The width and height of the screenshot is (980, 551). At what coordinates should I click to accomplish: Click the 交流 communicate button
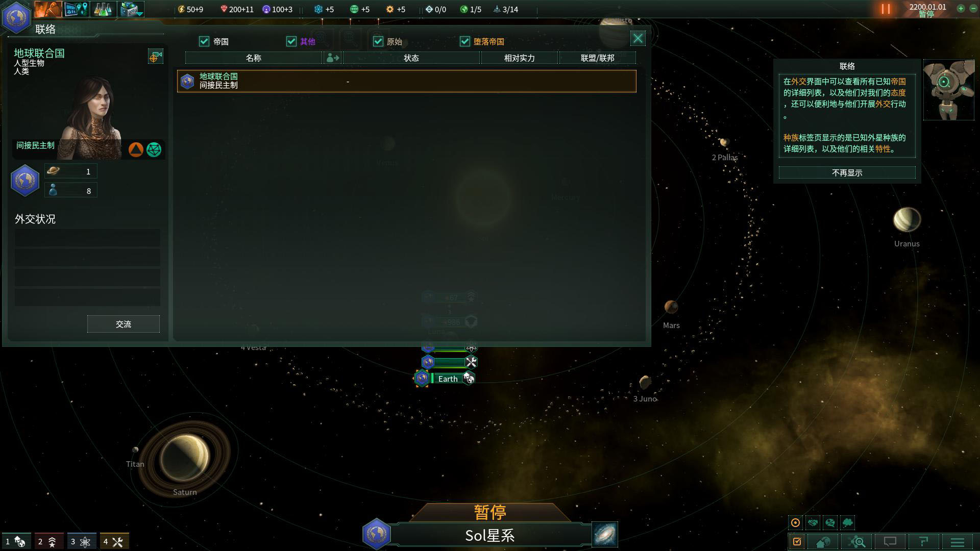click(123, 323)
